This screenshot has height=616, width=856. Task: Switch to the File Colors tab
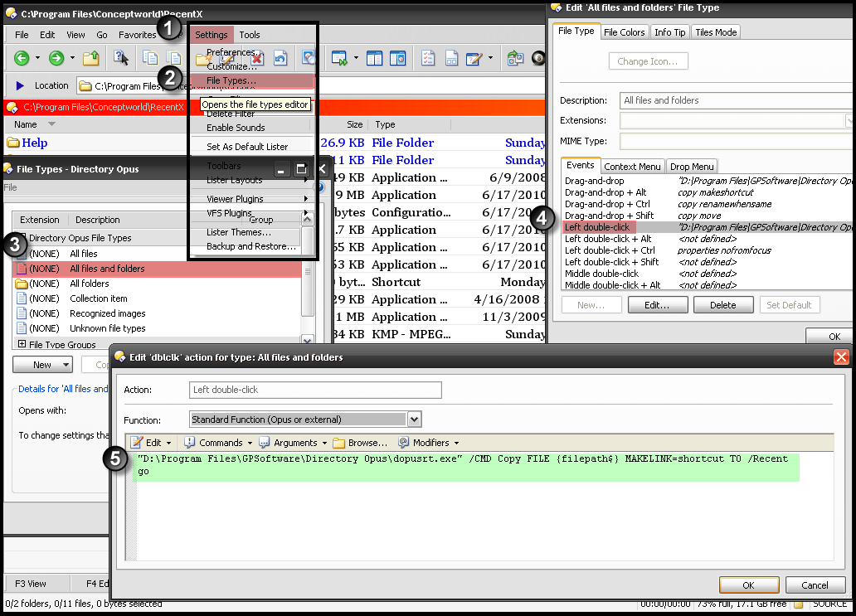[x=624, y=32]
